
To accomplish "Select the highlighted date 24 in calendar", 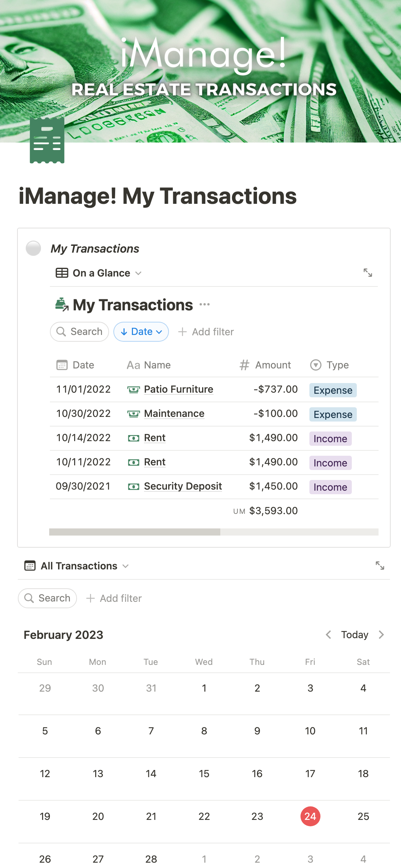I will [310, 816].
